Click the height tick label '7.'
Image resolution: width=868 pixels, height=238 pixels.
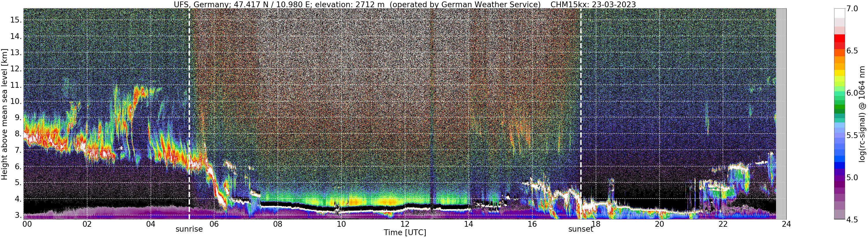pyautogui.click(x=18, y=150)
